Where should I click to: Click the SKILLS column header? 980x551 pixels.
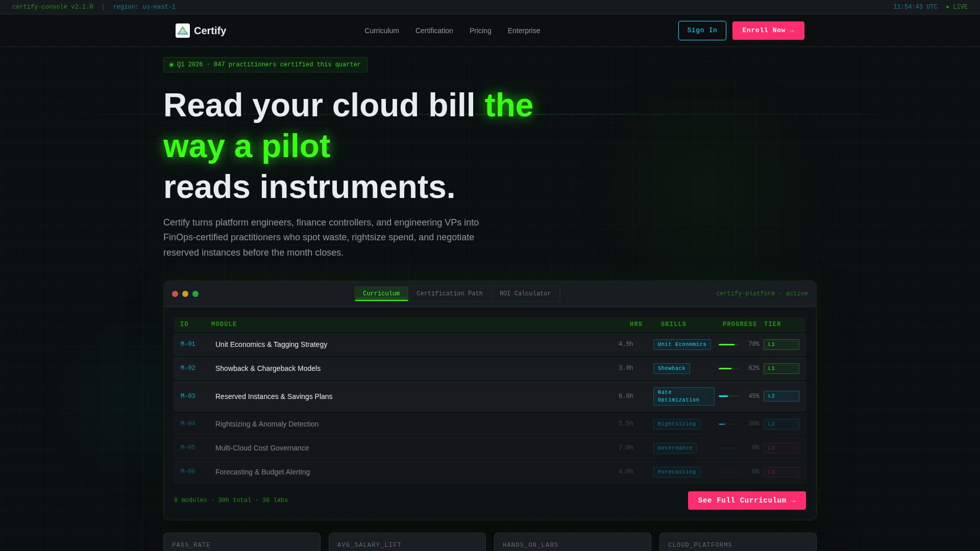click(674, 324)
